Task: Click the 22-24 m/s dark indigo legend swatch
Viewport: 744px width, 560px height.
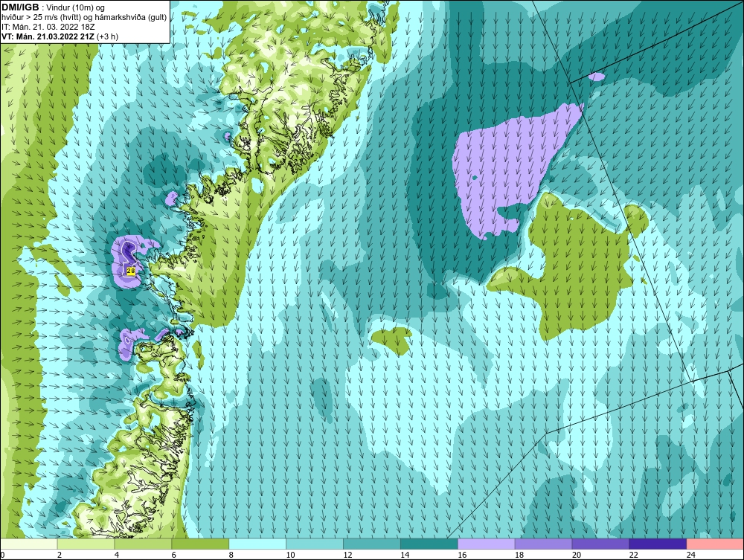Action: (658, 544)
